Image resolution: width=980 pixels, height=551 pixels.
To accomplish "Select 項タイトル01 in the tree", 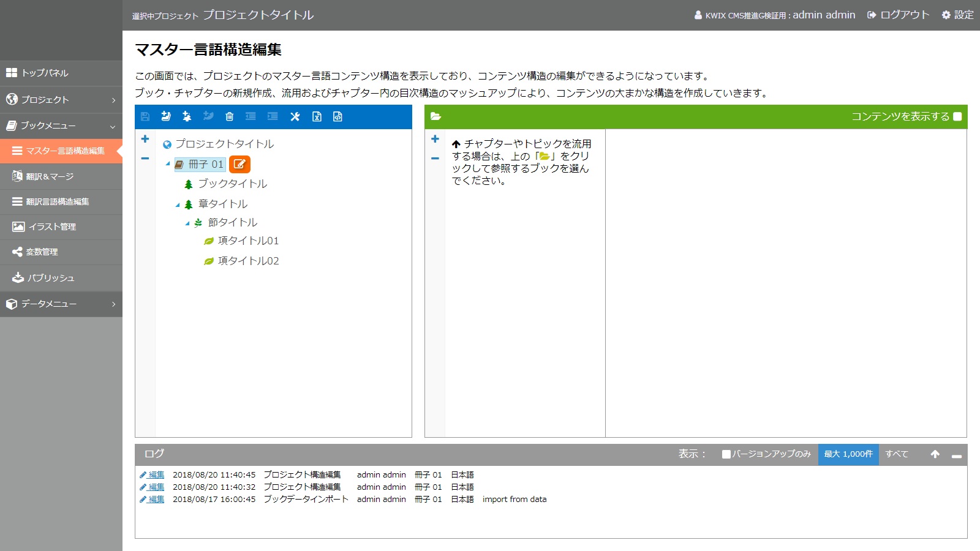I will tap(248, 241).
